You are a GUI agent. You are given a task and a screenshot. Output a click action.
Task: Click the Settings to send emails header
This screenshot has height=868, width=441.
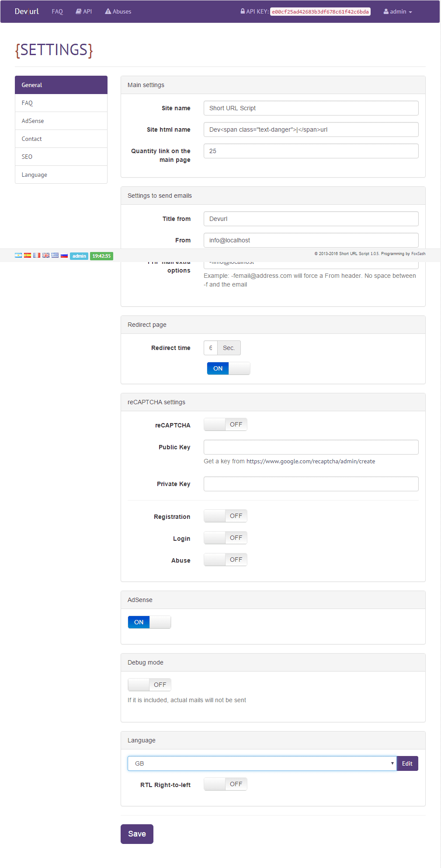click(273, 196)
